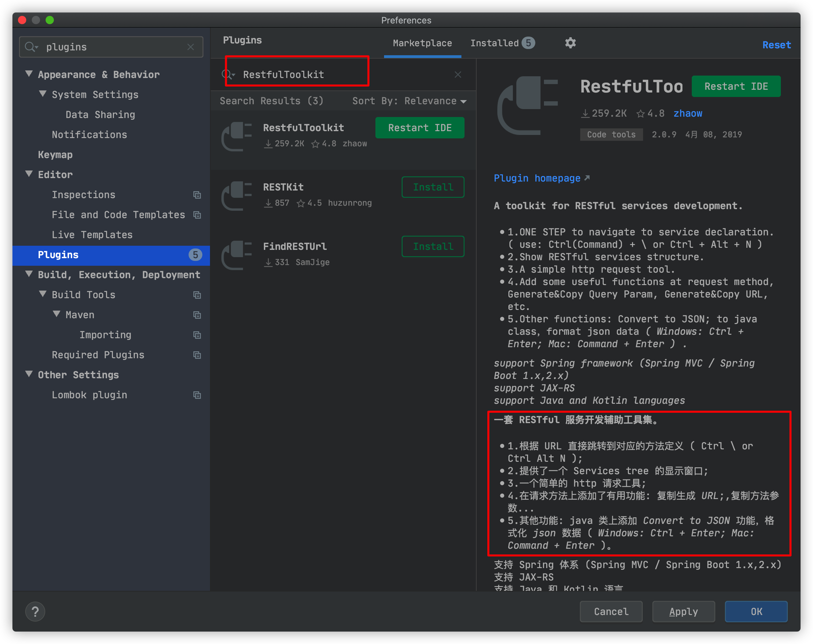Install the FindRESTUrl plugin
Screen dimensions: 813x644
[433, 246]
